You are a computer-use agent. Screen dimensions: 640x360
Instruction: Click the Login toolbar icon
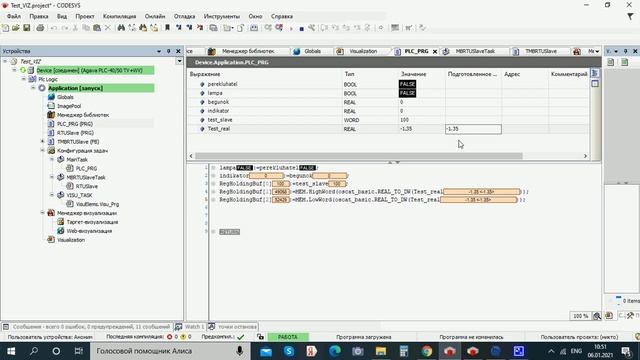point(268,28)
